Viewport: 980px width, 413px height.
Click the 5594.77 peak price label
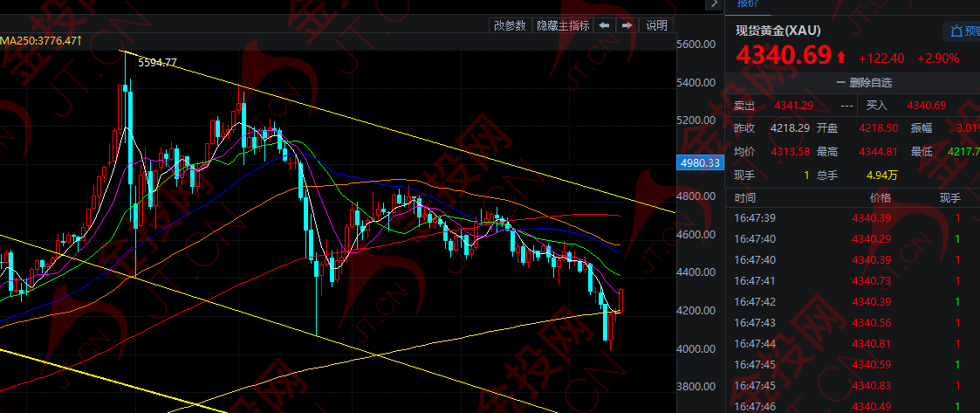157,62
